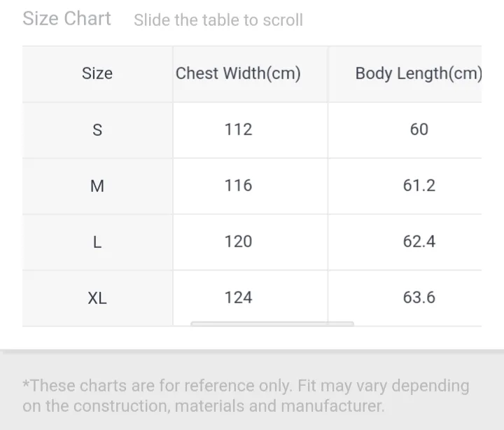Click the XL size row label
Image resolution: width=504 pixels, height=430 pixels.
[97, 298]
